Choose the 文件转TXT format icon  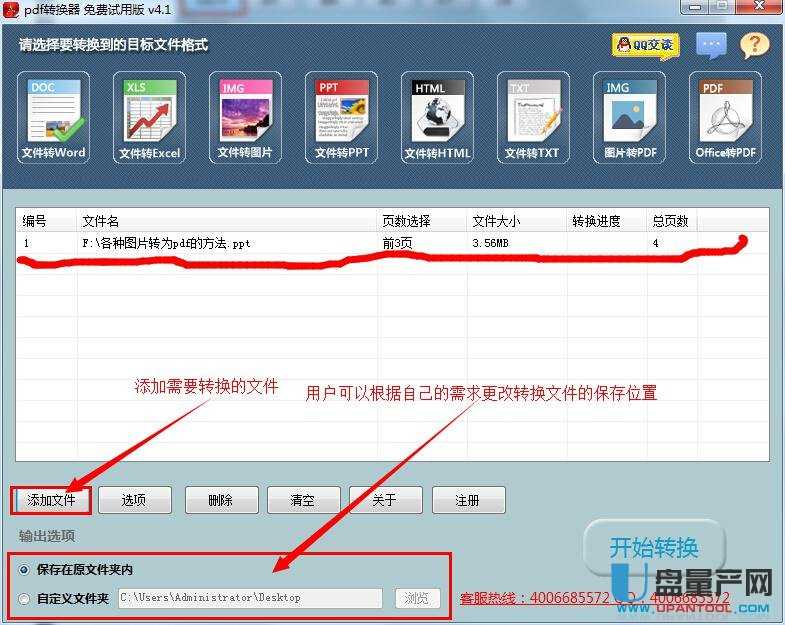click(532, 117)
